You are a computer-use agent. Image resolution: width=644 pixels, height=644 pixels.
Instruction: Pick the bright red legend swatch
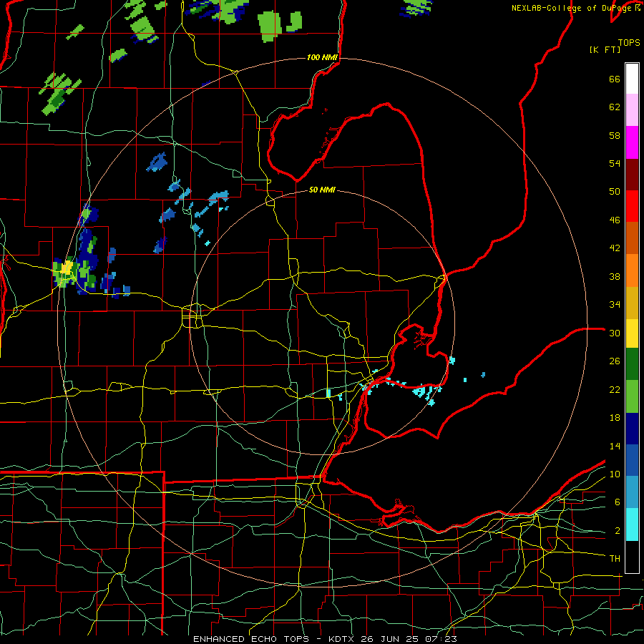tap(632, 206)
